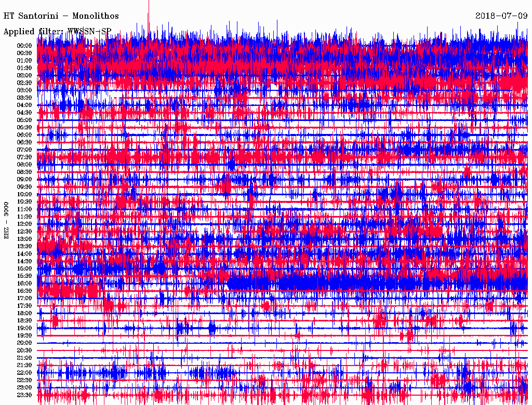Select the 09:30 time label

click(24, 187)
